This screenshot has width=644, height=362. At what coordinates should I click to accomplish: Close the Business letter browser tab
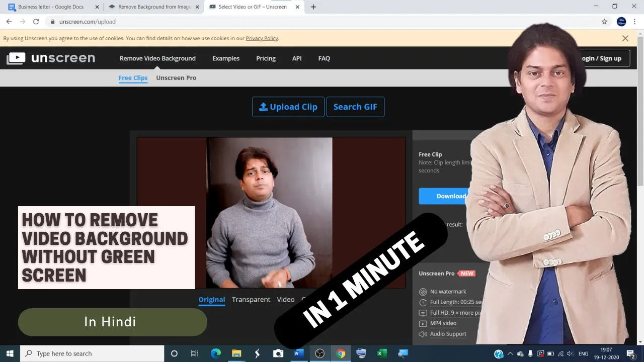97,7
